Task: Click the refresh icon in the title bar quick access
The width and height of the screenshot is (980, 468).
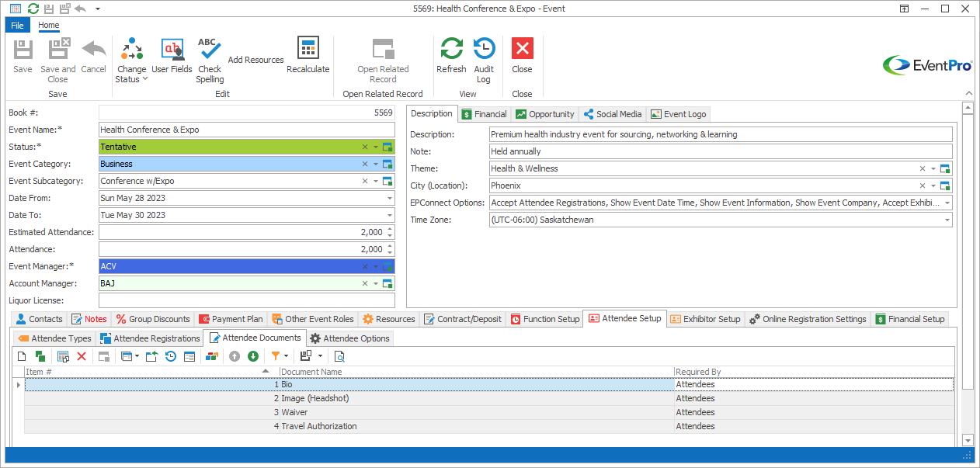Action: 33,9
